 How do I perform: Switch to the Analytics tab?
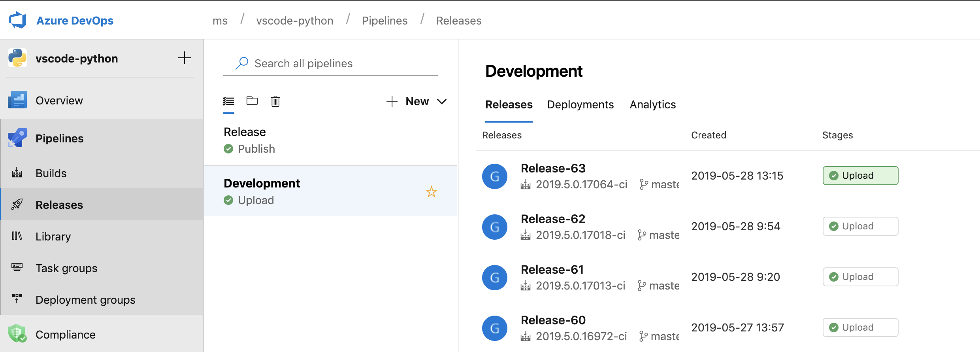click(x=652, y=104)
